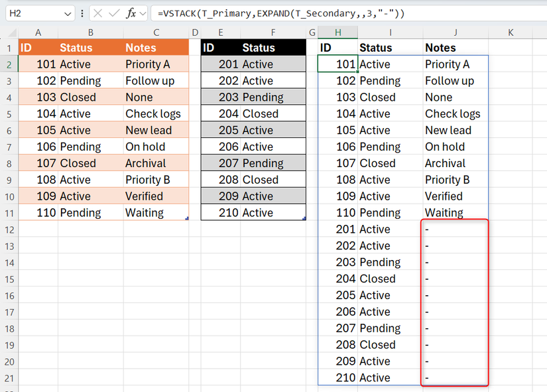Select column G header
The width and height of the screenshot is (547, 392).
pyautogui.click(x=312, y=33)
